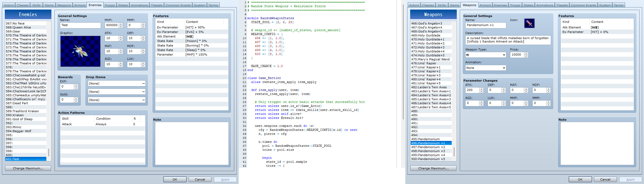644x184 pixels.
Task: Click the weapon Note text area
Action: [x=597, y=144]
